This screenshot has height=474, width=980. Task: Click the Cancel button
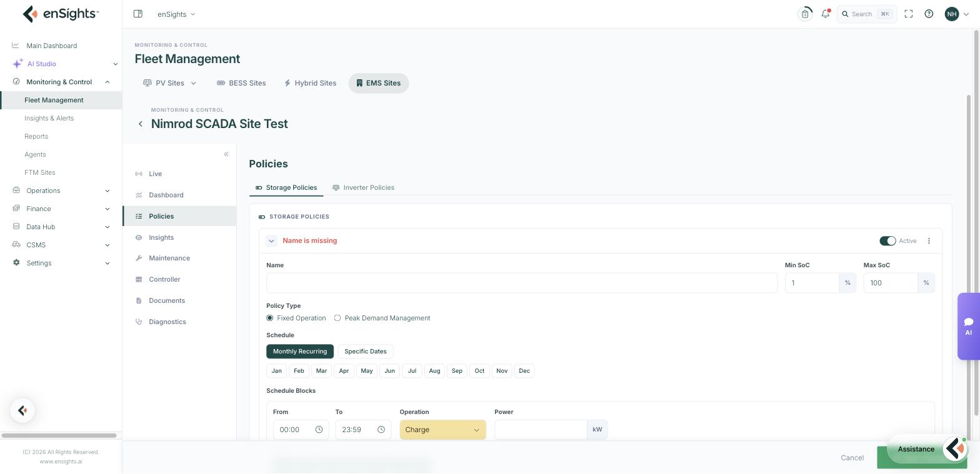[852, 458]
